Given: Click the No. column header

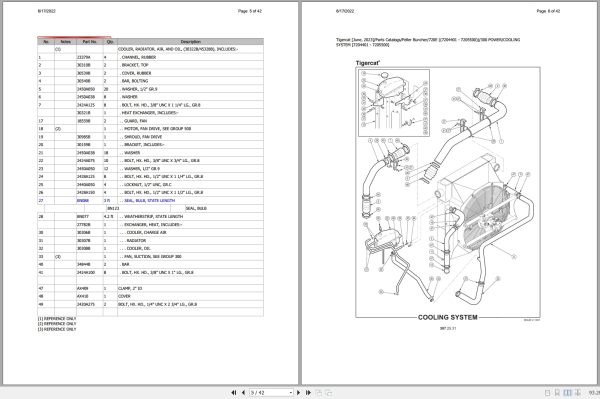Looking at the screenshot, I should (x=46, y=41).
